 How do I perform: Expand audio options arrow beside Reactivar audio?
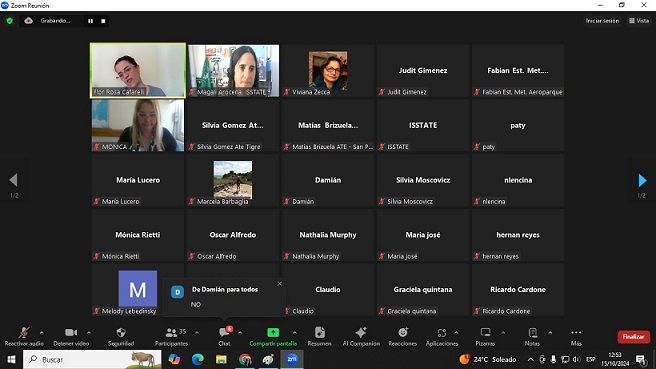42,333
